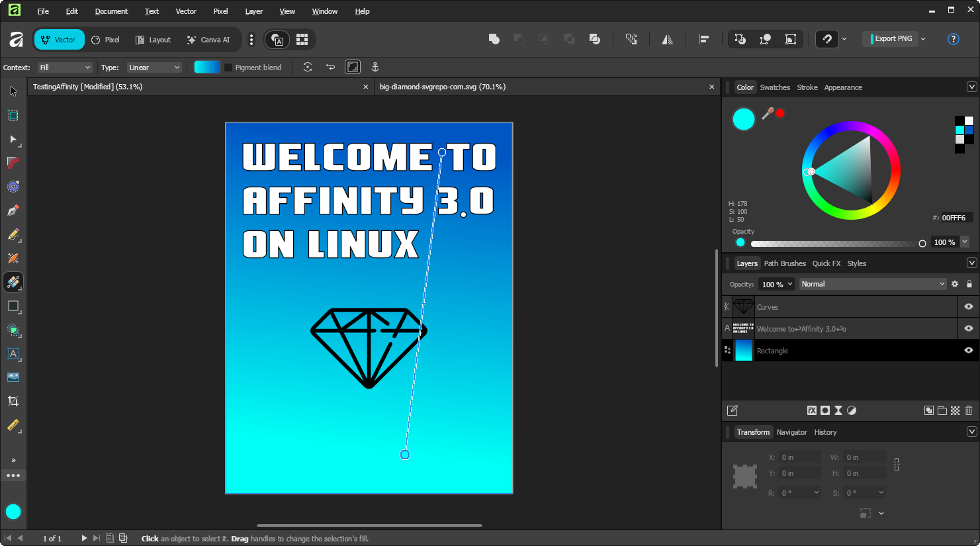Select the Artistic Text tool
This screenshot has width=980, height=546.
pyautogui.click(x=13, y=354)
